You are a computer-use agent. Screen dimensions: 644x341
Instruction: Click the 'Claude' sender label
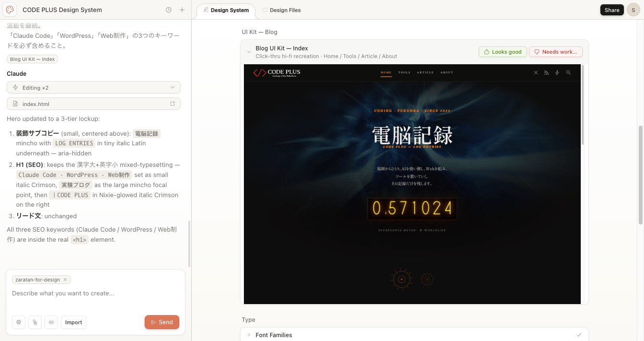16,74
